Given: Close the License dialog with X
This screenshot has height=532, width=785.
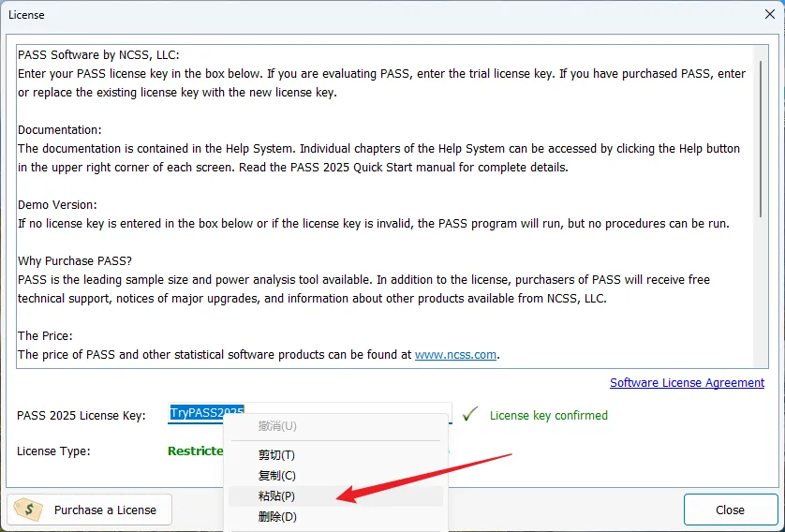Looking at the screenshot, I should coord(770,14).
